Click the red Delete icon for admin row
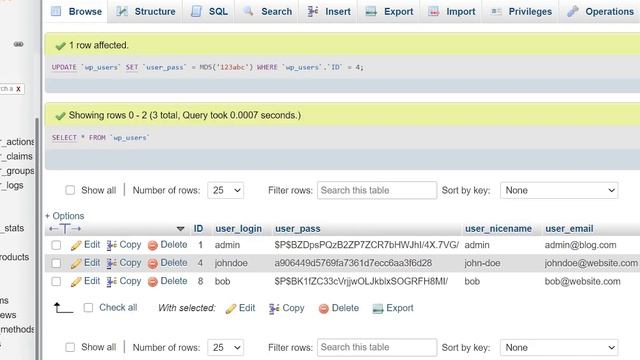 [x=153, y=245]
